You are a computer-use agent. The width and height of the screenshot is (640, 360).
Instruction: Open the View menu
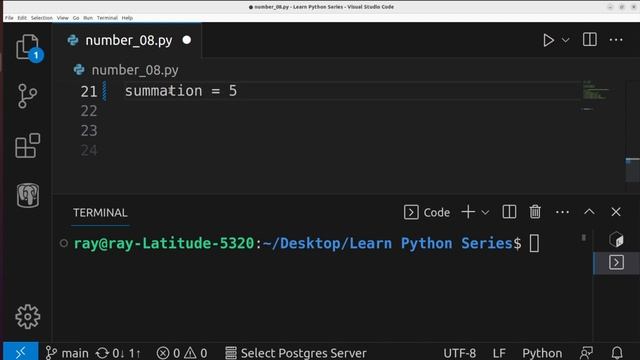click(62, 18)
